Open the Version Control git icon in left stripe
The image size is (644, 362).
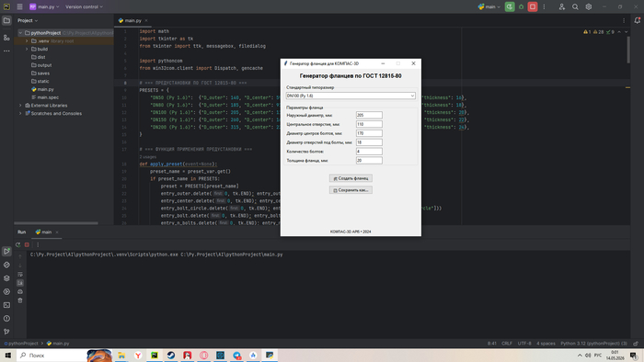point(6,332)
